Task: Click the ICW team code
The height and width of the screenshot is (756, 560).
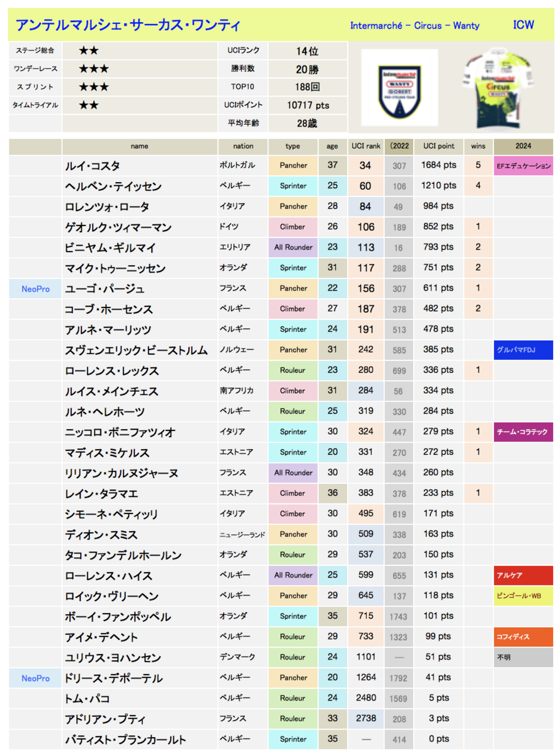Action: tap(523, 25)
